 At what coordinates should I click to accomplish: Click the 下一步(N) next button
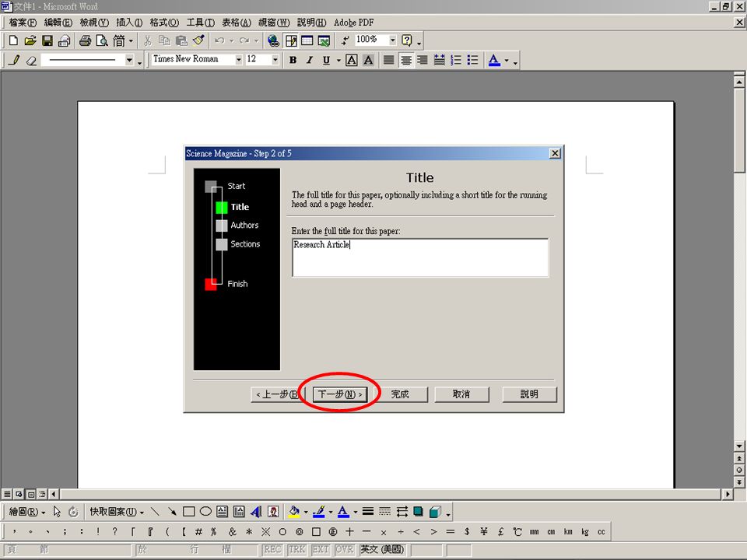point(340,394)
